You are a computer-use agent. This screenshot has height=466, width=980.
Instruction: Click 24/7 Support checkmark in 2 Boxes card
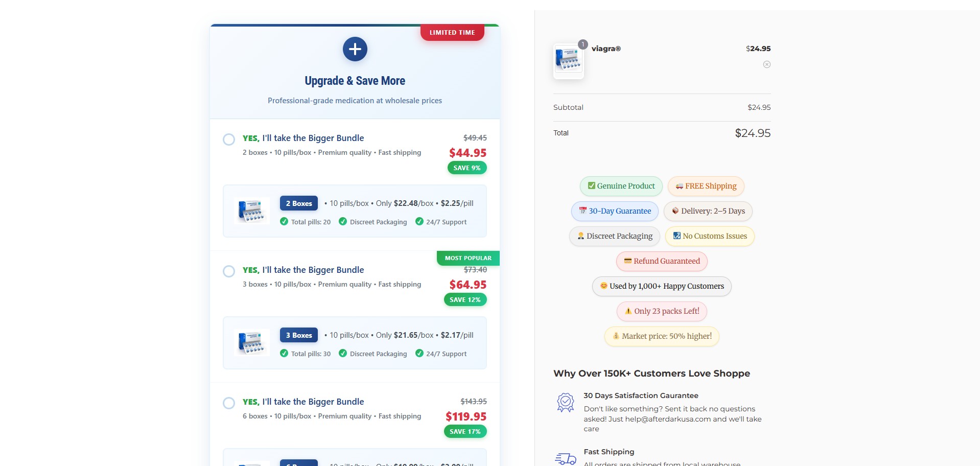(419, 221)
